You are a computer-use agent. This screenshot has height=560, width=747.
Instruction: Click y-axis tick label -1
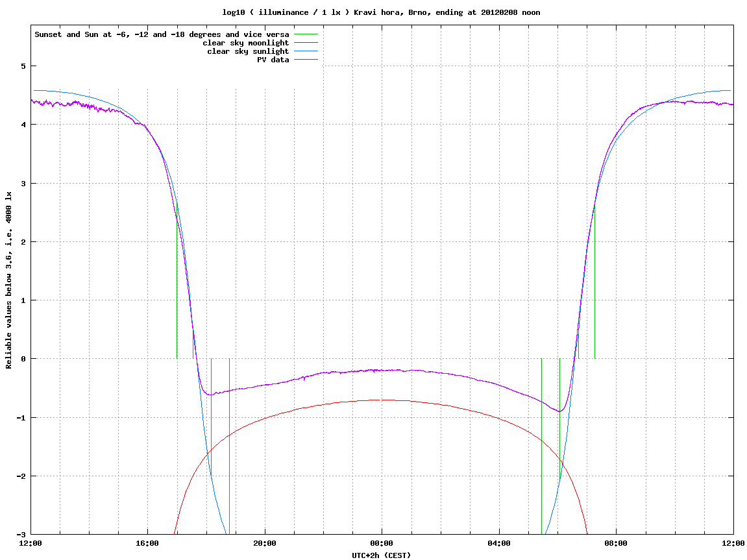pyautogui.click(x=21, y=418)
